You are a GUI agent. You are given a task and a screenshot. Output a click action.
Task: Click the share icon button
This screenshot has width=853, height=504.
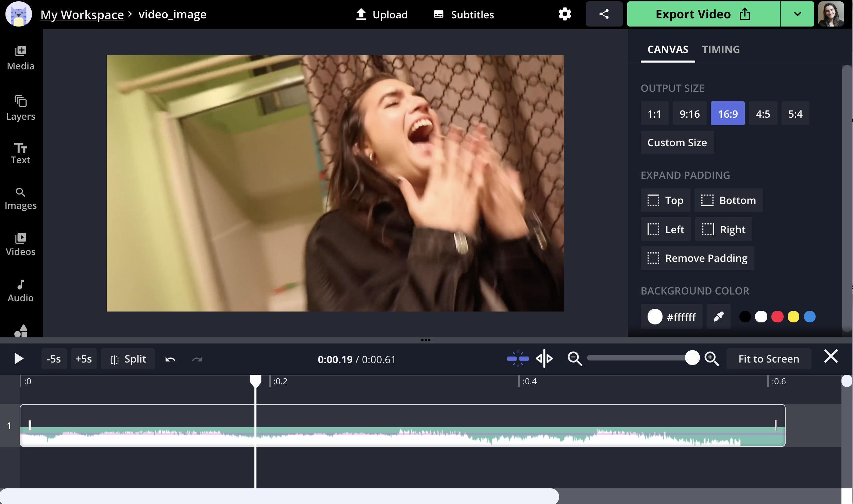tap(604, 14)
